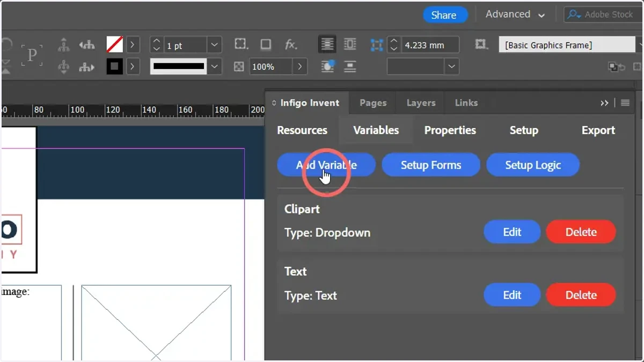The height and width of the screenshot is (362, 644).
Task: Click the 4.233 mm value field
Action: point(430,45)
